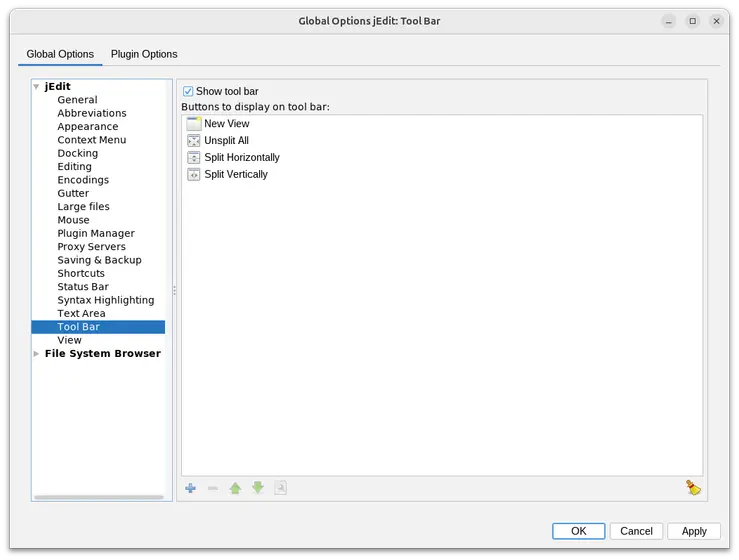Screen dimensions: 739x560
Task: Click the green Move Up arrow
Action: click(235, 488)
